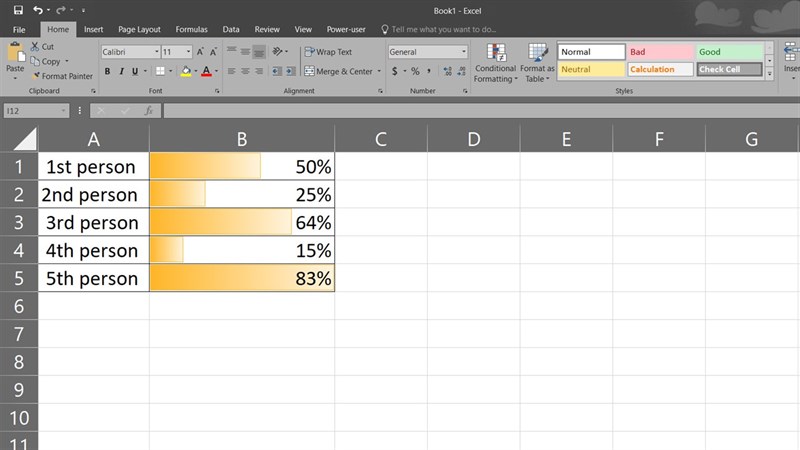Increase the font size
The height and width of the screenshot is (450, 800).
200,52
